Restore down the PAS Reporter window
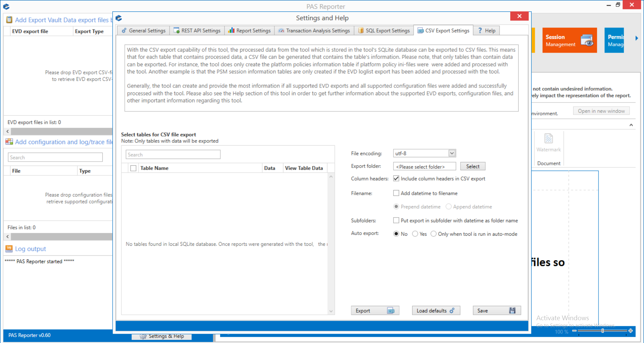The width and height of the screenshot is (644, 343). point(618,5)
